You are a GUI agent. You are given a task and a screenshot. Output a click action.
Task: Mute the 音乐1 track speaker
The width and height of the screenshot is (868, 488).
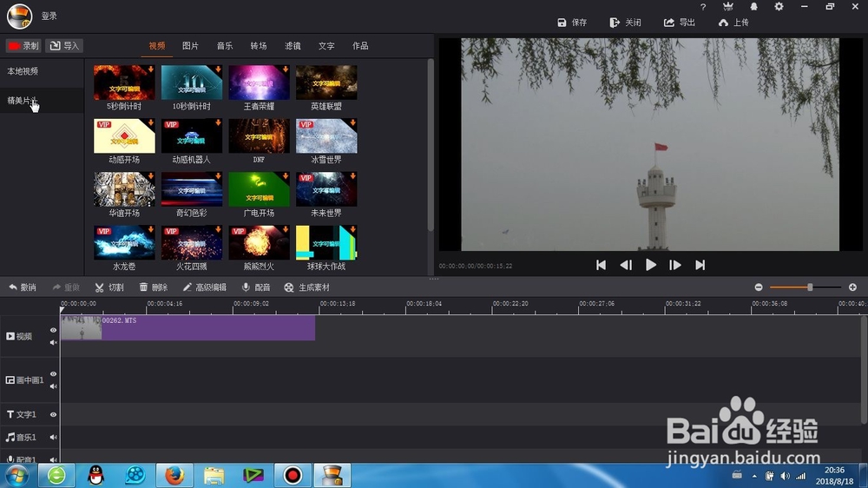pos(53,437)
